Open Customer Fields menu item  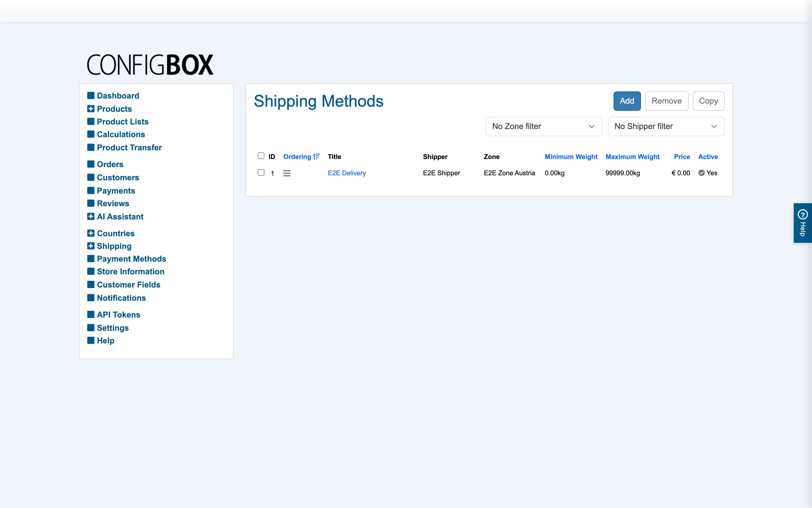[128, 284]
